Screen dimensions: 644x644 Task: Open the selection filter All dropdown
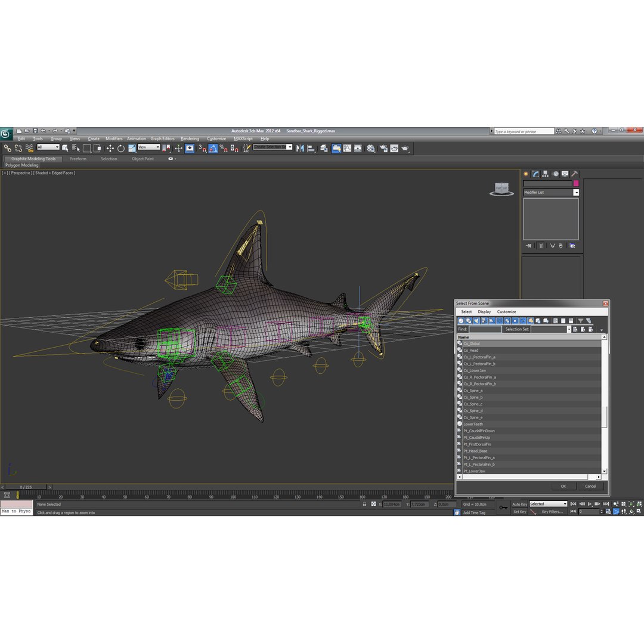(48, 147)
